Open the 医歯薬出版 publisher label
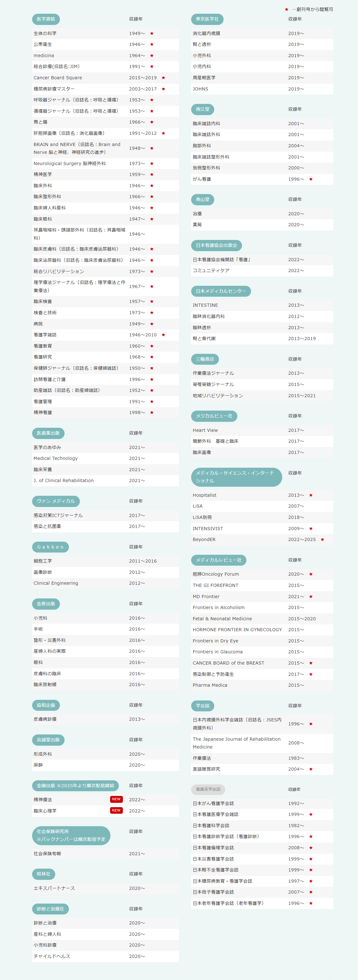Viewport: 358px width, 980px height. pos(48,433)
